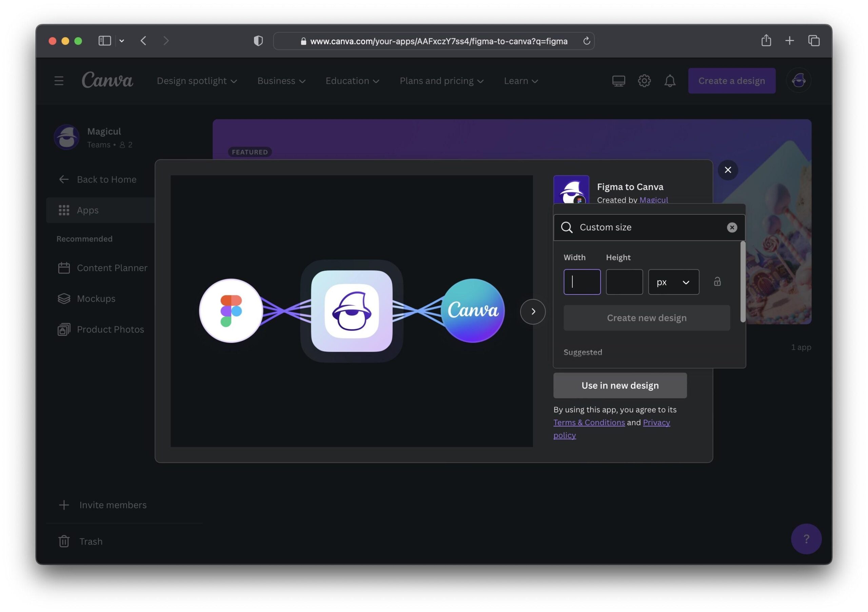
Task: Advance the app preview carousel arrow
Action: (533, 311)
